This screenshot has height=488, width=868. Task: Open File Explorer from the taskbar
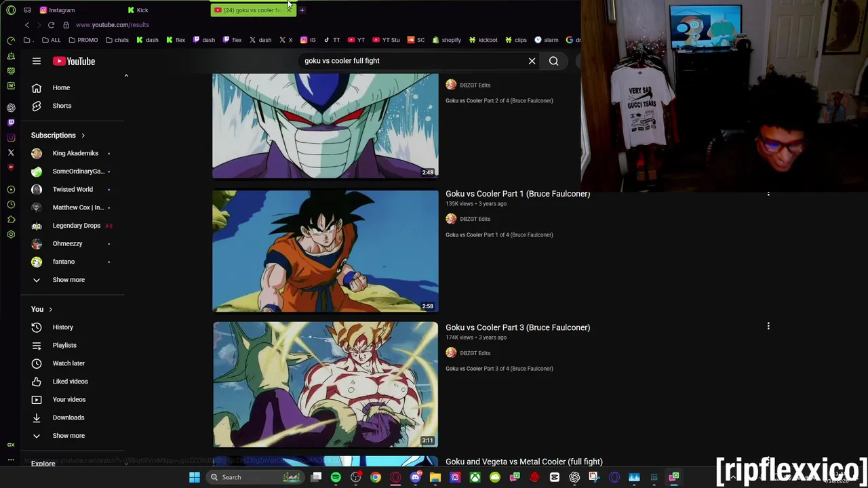(x=435, y=477)
